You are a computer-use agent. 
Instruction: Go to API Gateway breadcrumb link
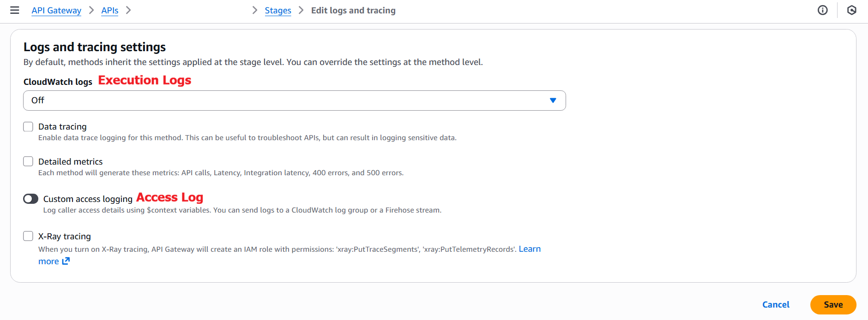point(56,10)
